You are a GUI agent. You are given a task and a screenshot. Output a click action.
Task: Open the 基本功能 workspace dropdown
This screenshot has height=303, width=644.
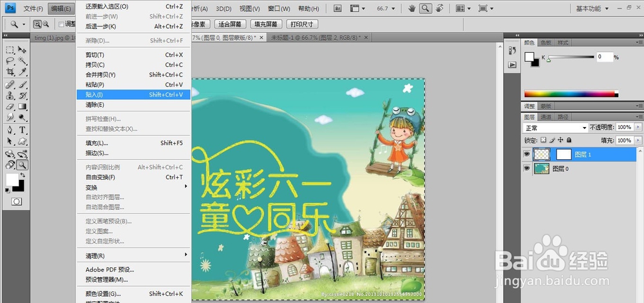(591, 8)
